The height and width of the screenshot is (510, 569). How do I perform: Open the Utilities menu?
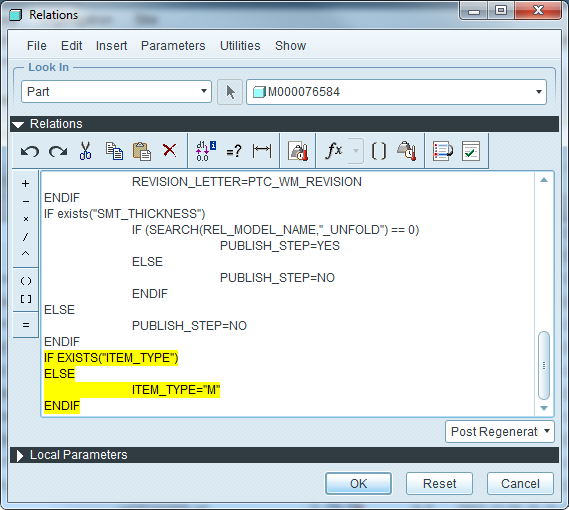(240, 46)
